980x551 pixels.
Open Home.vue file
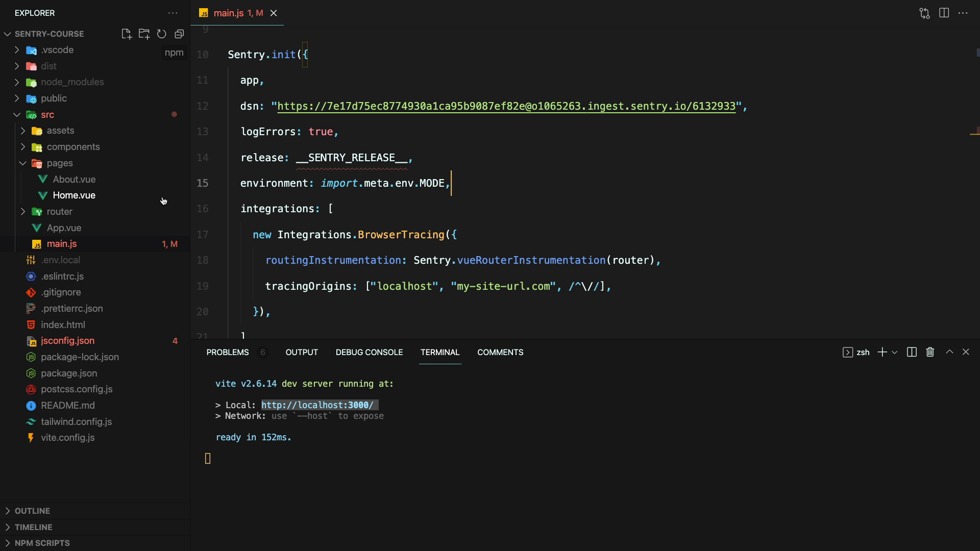[95, 195]
